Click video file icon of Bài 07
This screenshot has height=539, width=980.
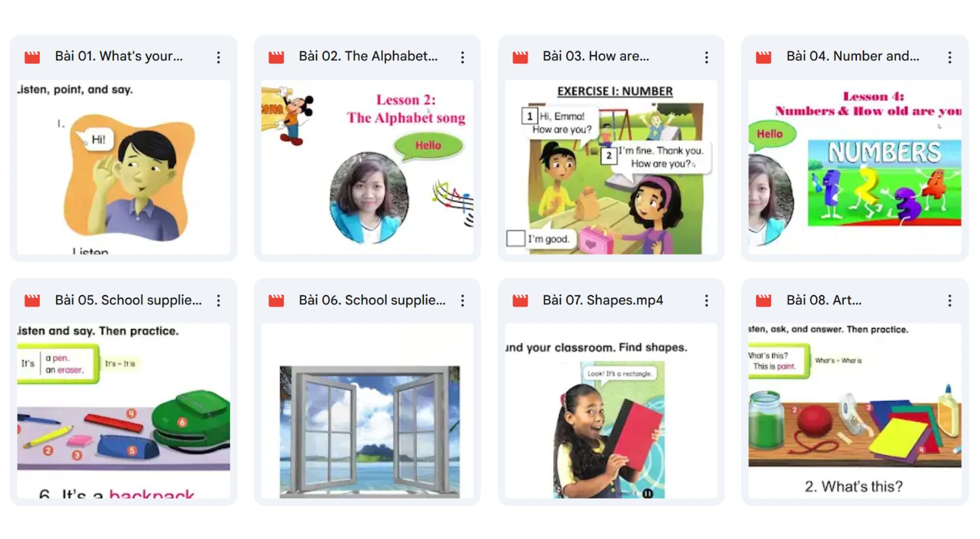pyautogui.click(x=520, y=300)
